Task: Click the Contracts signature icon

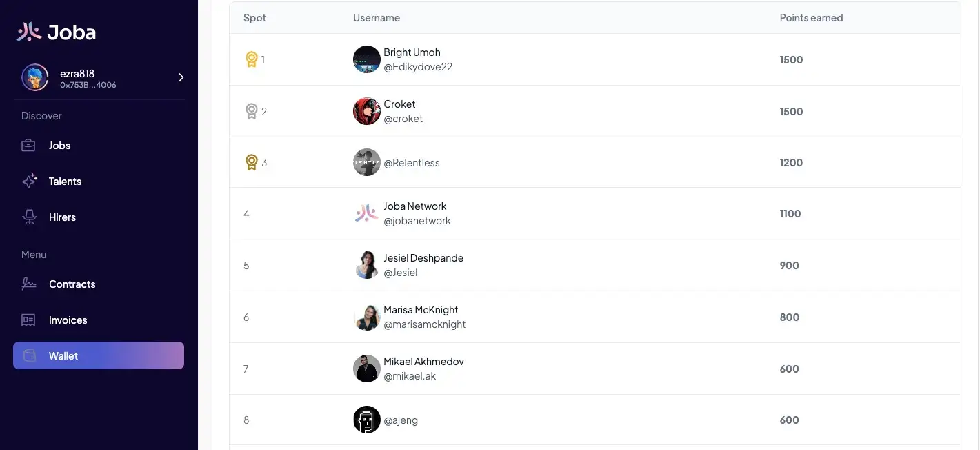Action: pos(29,284)
